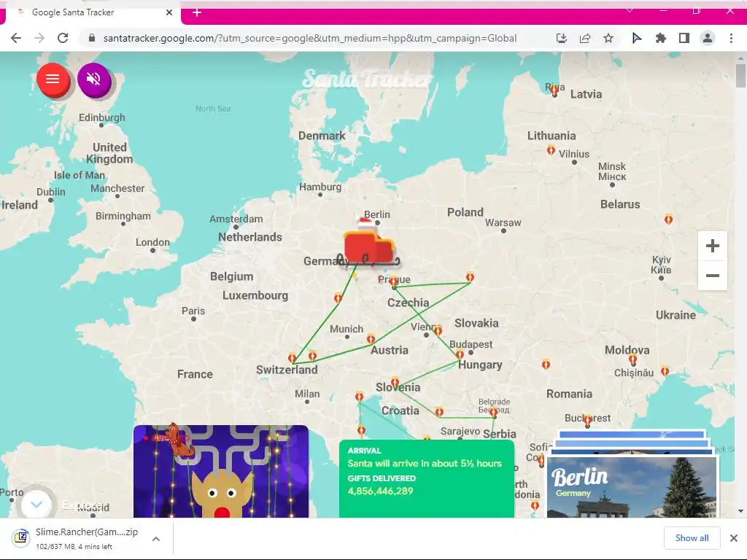
Task: Zoom out the map with minus button
Action: coord(712,276)
